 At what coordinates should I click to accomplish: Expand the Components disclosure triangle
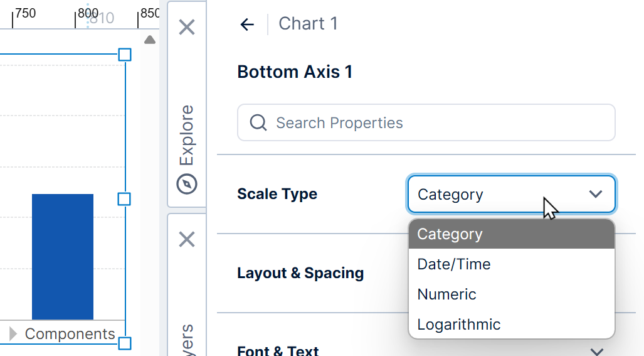click(13, 333)
